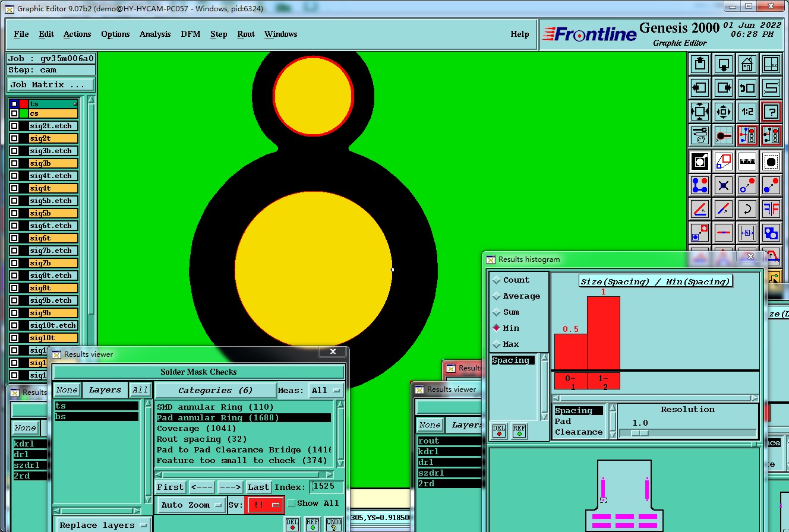Open the File menu
Image resolution: width=789 pixels, height=532 pixels.
[x=21, y=34]
